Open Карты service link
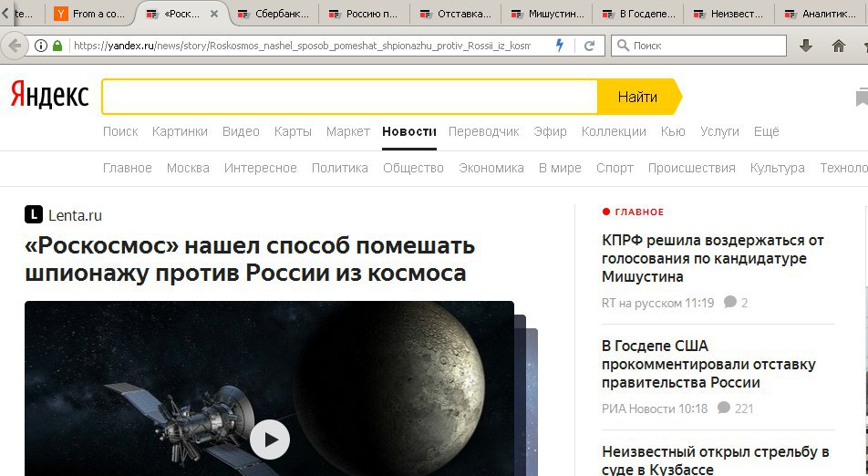Screen dimensions: 868x476 click(x=293, y=131)
